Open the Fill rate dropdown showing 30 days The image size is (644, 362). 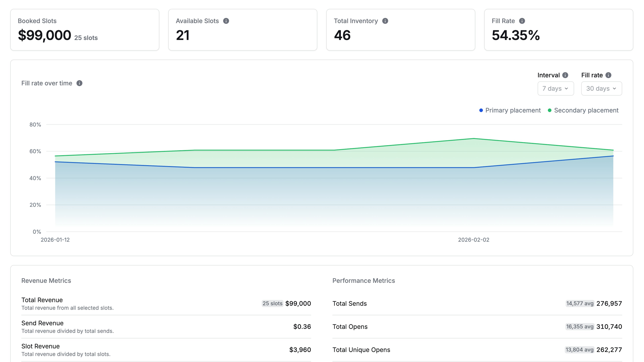tap(601, 88)
